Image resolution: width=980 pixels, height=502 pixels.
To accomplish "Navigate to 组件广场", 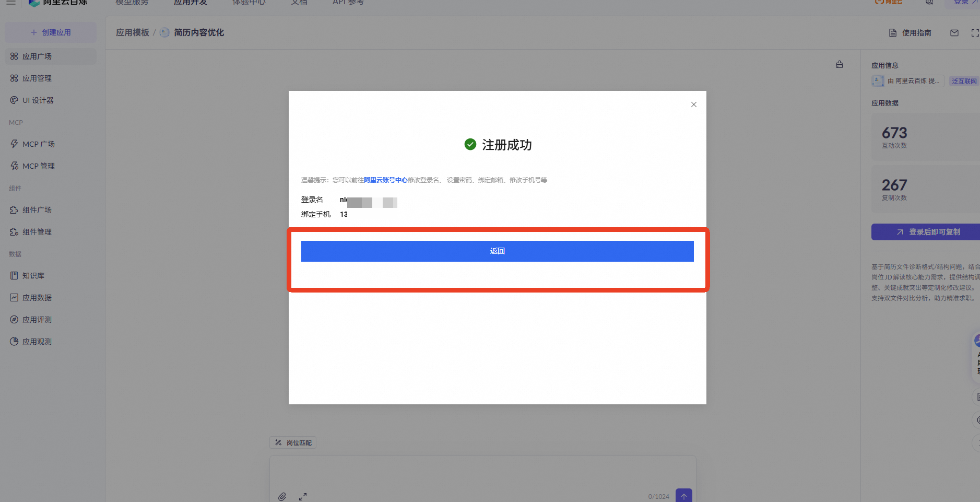I will (51, 210).
